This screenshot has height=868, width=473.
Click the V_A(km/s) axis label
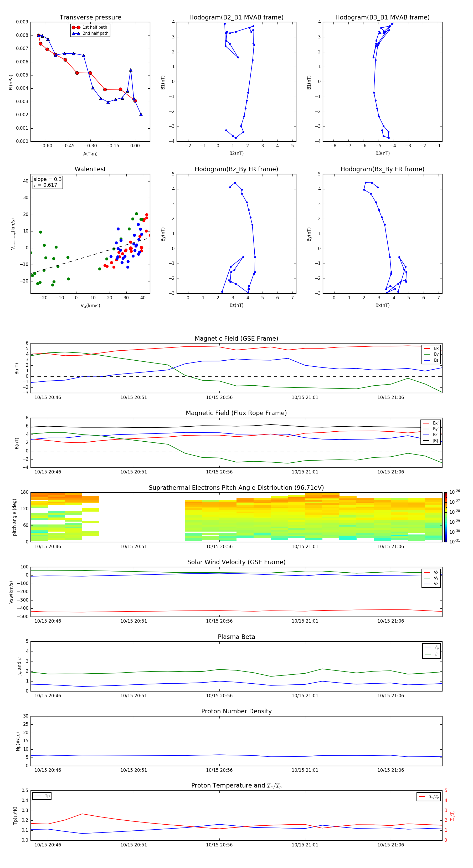(90, 306)
